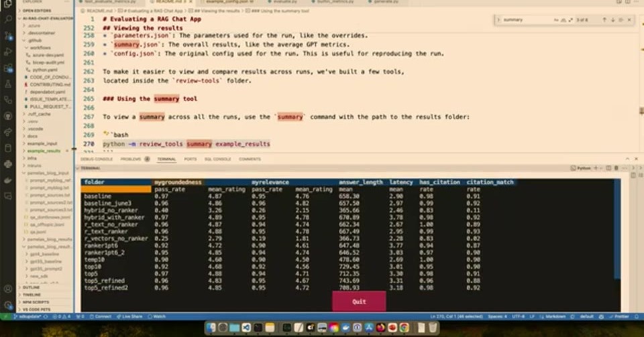The height and width of the screenshot is (337, 644).
Task: Go to next match in find widget
Action: 612,19
